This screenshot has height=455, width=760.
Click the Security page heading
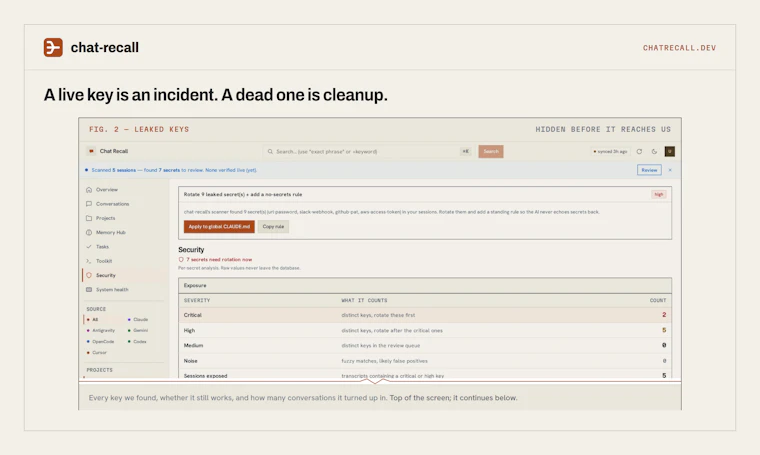coord(191,250)
